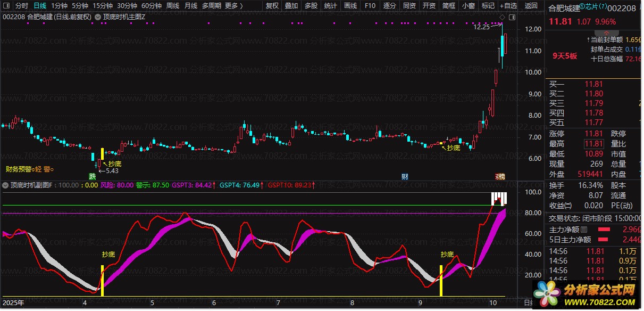Screen dimensions: 644x311
Task: Select the 60分钟 period tab
Action: (152, 6)
